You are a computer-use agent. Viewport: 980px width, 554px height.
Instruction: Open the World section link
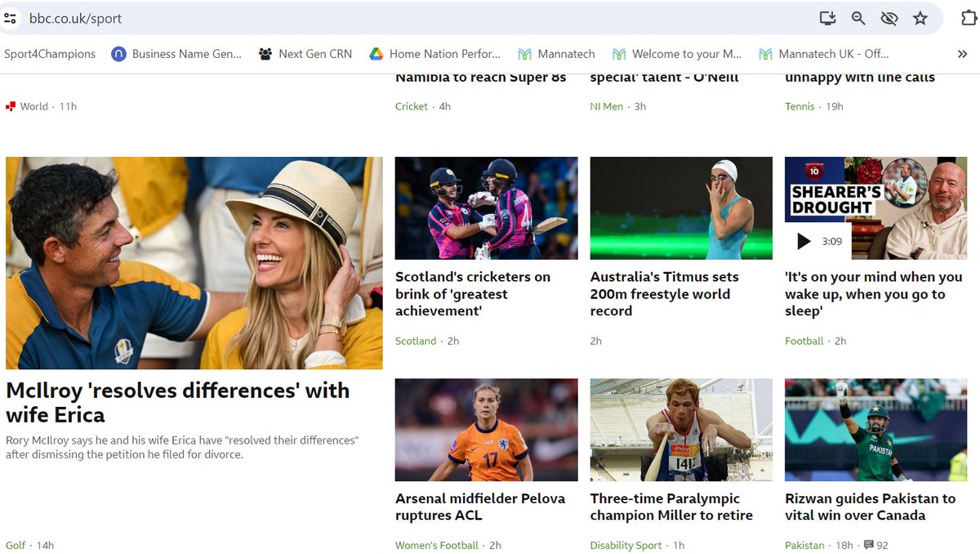point(34,106)
